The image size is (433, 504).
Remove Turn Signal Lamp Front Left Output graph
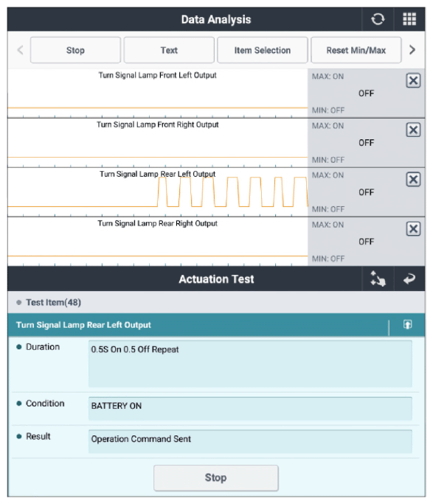(413, 80)
